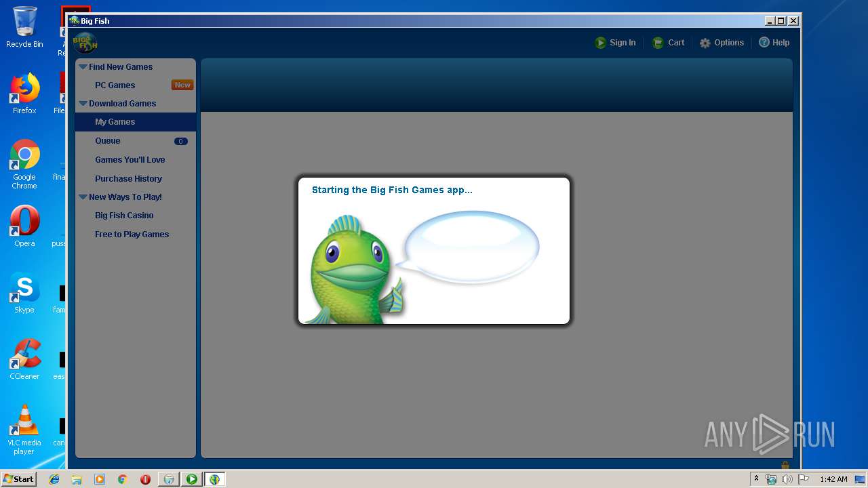Select PC Games in sidebar

(x=115, y=85)
